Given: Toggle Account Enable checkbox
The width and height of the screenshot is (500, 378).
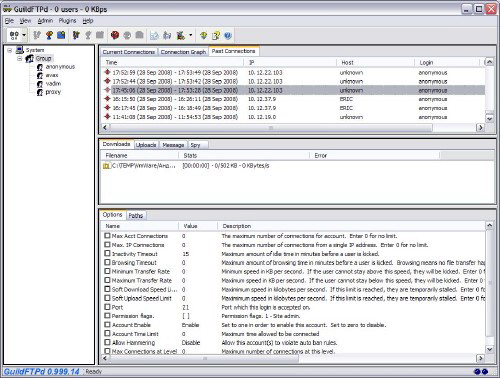Looking at the screenshot, I should [x=107, y=324].
